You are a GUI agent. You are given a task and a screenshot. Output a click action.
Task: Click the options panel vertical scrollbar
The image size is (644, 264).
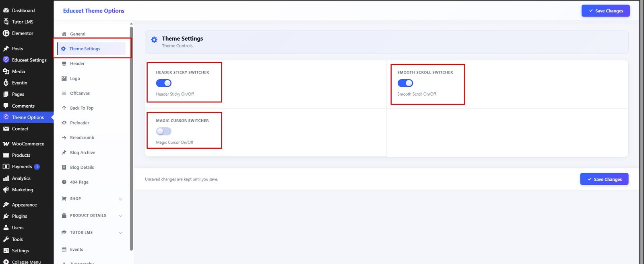coord(131,139)
